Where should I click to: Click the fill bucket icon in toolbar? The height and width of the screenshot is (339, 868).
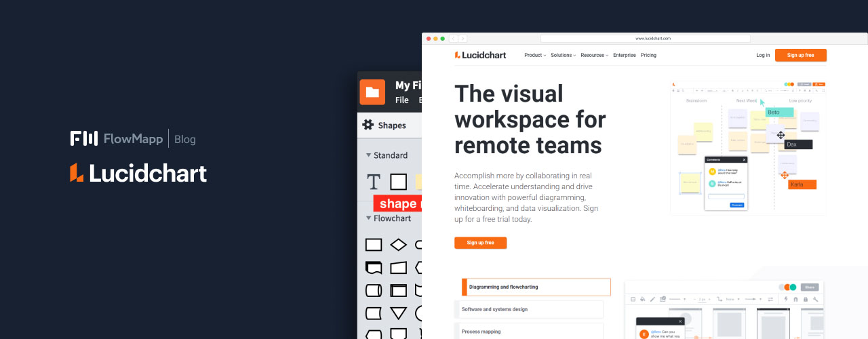click(x=643, y=299)
